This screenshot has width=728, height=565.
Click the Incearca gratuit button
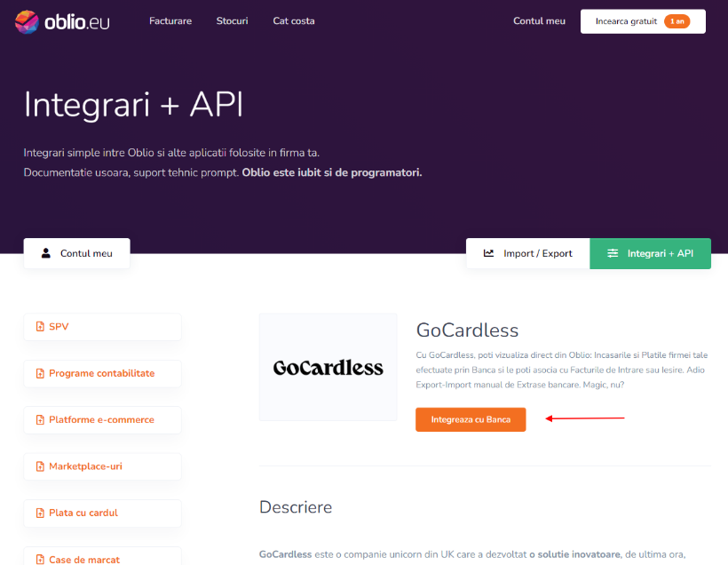(643, 21)
